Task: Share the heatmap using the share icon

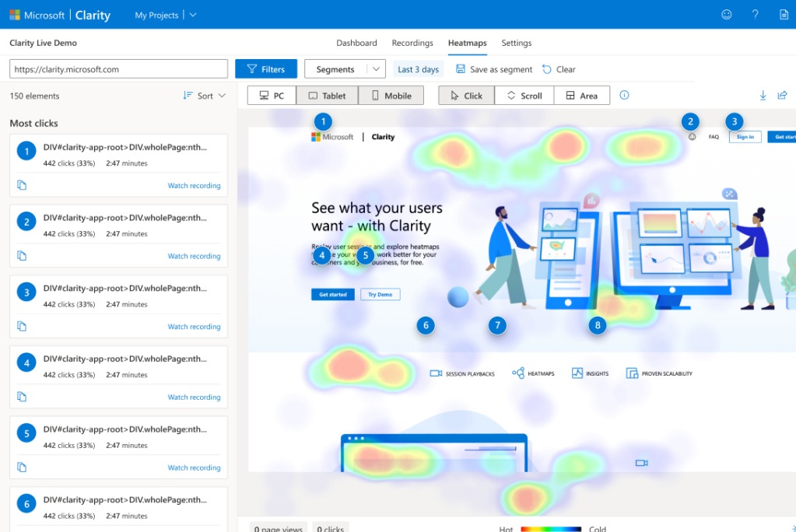Action: click(782, 96)
